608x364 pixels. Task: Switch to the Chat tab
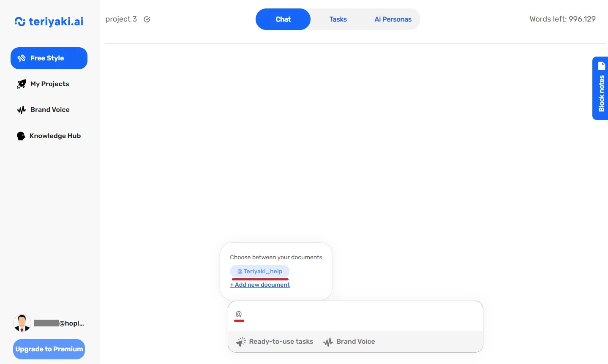tap(283, 19)
